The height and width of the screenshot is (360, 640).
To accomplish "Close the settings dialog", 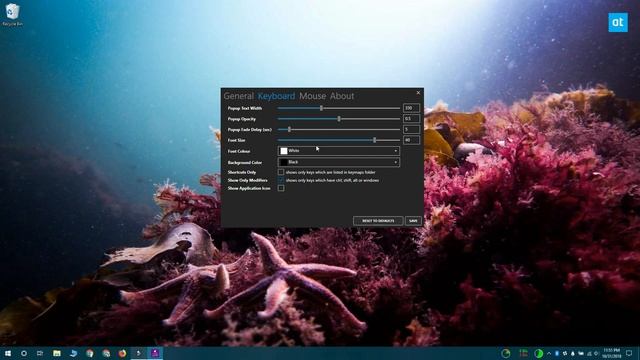I will pyautogui.click(x=418, y=93).
